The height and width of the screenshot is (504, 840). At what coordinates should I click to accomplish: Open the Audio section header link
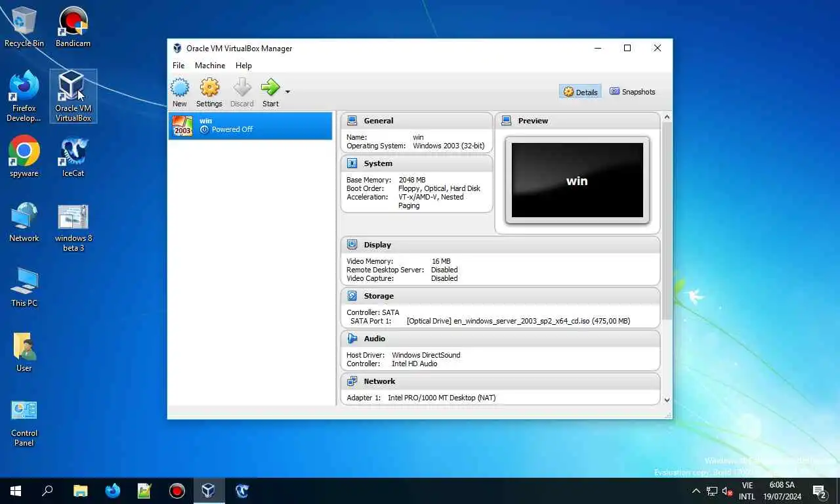(375, 339)
